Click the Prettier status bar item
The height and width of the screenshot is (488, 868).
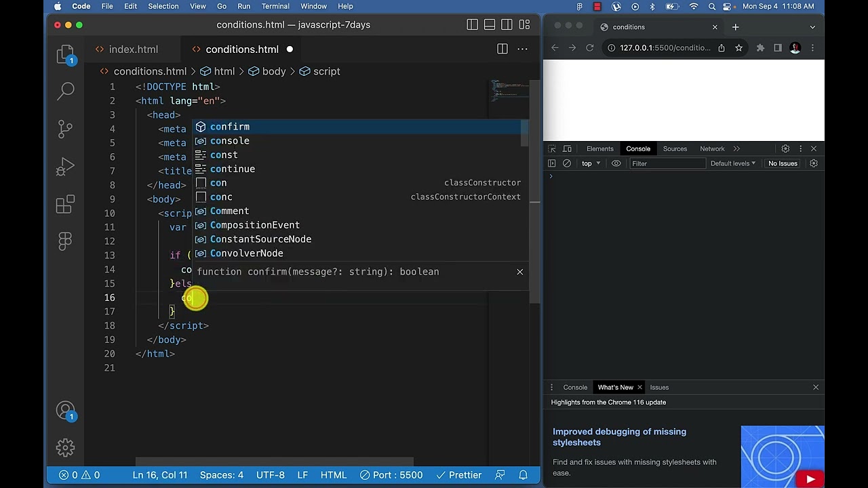click(x=458, y=475)
